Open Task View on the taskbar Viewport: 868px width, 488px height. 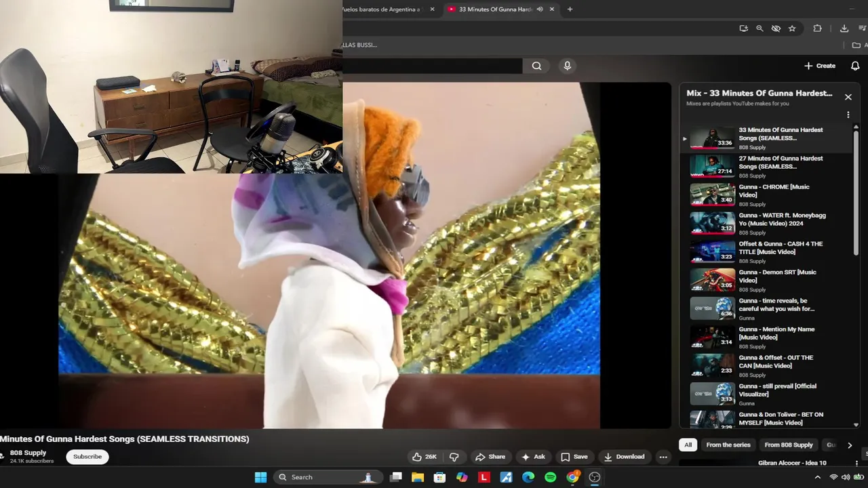coord(396,477)
